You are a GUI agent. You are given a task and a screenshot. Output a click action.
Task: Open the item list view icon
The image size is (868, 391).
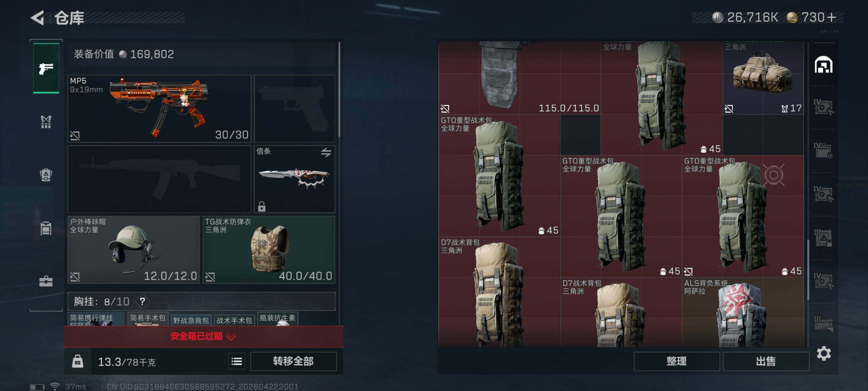pyautogui.click(x=237, y=361)
